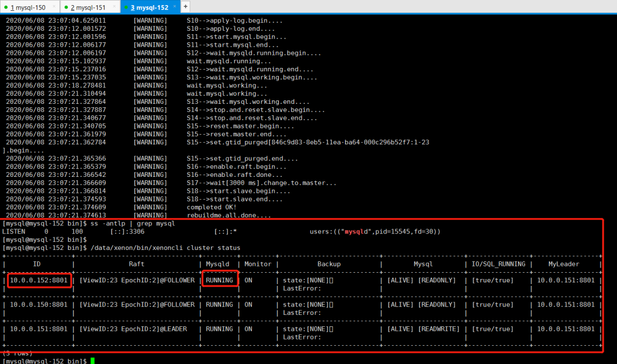Screen dimensions: 617x364
Task: Click '[ALIVE] [READWRITE]' Mysql cell
Action: [x=423, y=329]
